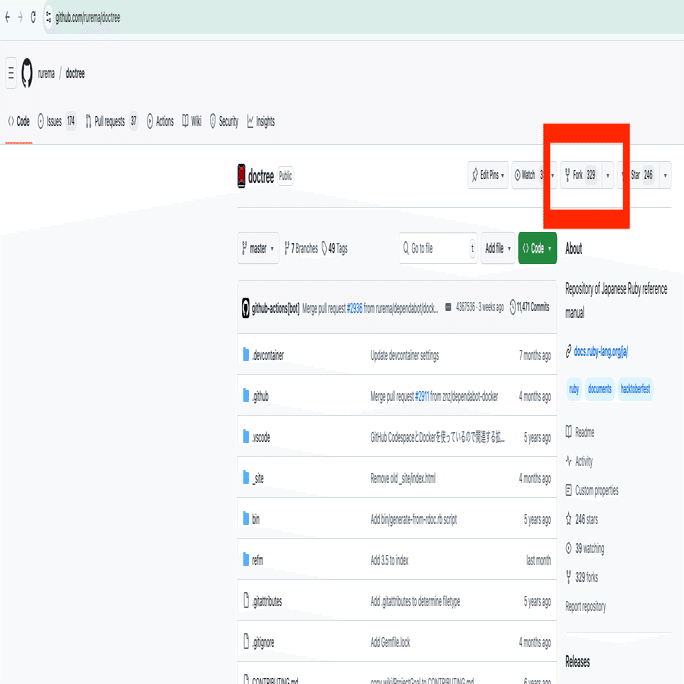This screenshot has width=684, height=684.
Task: Switch to the Wiki tab
Action: click(x=192, y=121)
